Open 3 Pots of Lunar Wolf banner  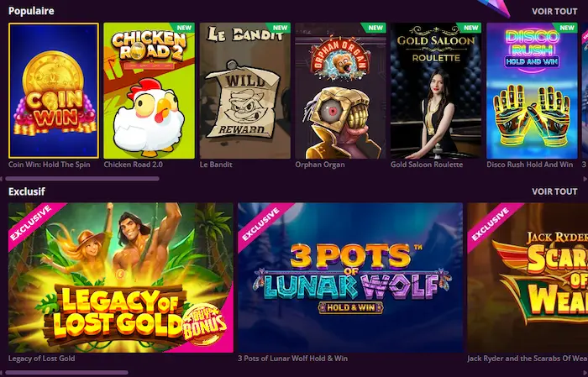tap(350, 277)
